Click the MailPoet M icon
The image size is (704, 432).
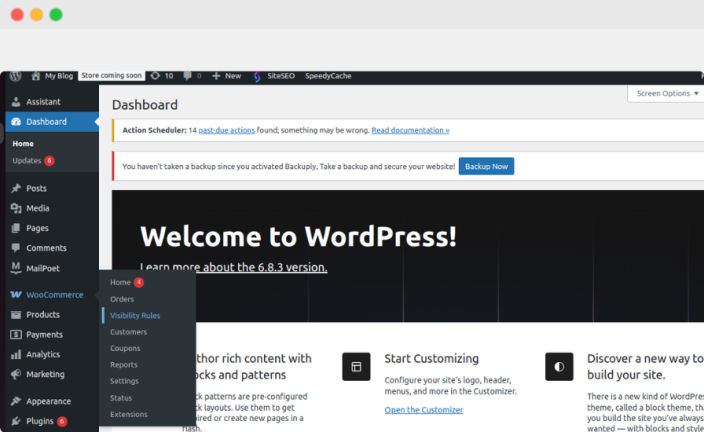[16, 268]
